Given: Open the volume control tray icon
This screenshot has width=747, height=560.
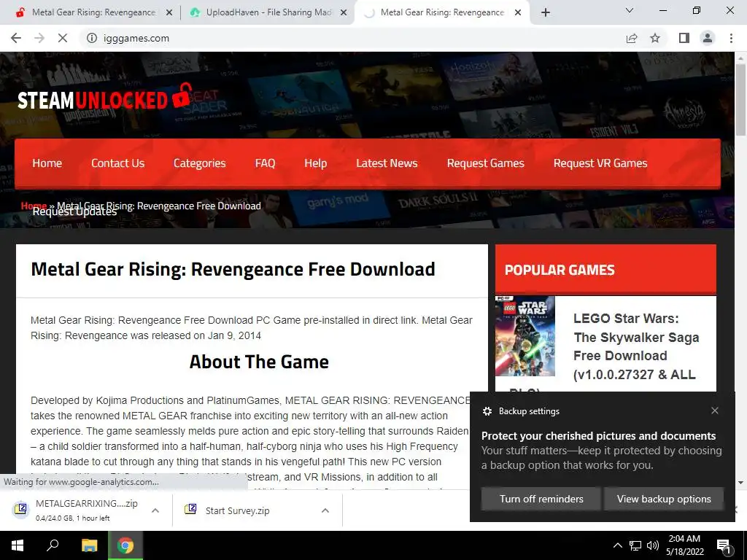Looking at the screenshot, I should 653,545.
